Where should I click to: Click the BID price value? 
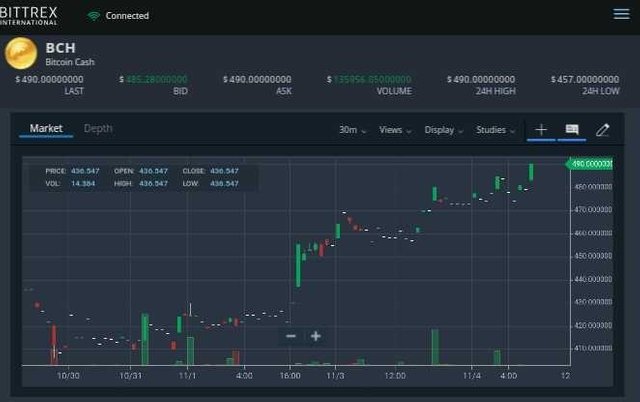(x=153, y=79)
